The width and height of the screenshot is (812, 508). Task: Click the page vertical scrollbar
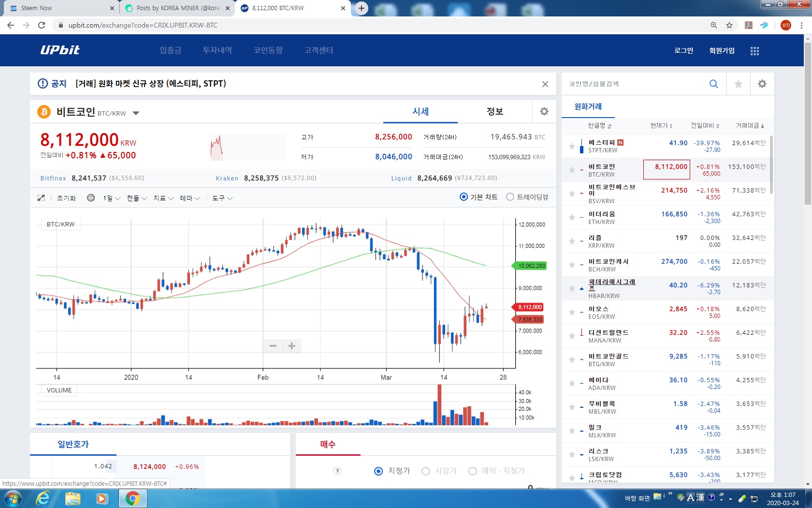(808, 123)
